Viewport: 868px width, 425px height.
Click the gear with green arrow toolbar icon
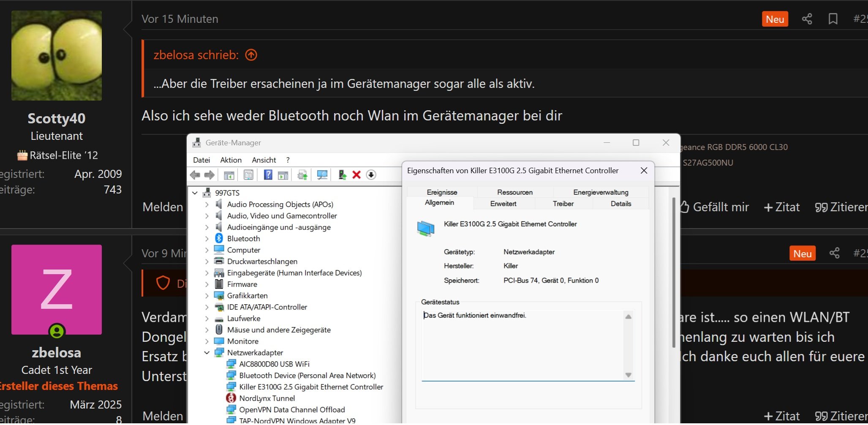[302, 175]
